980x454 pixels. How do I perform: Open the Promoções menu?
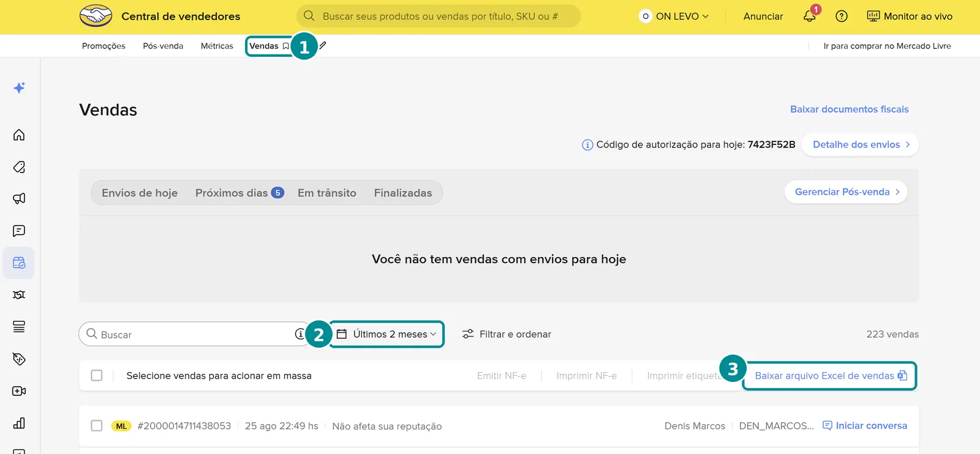pos(104,46)
